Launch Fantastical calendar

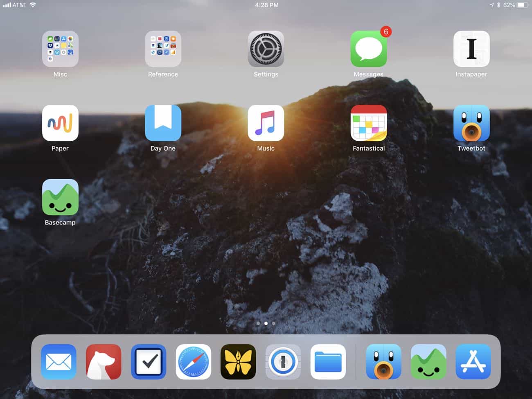[x=369, y=123]
